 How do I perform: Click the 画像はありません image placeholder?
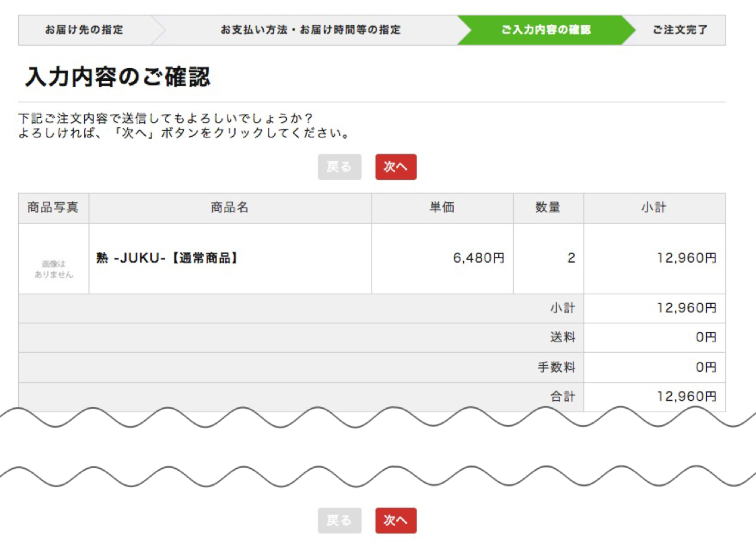53,260
